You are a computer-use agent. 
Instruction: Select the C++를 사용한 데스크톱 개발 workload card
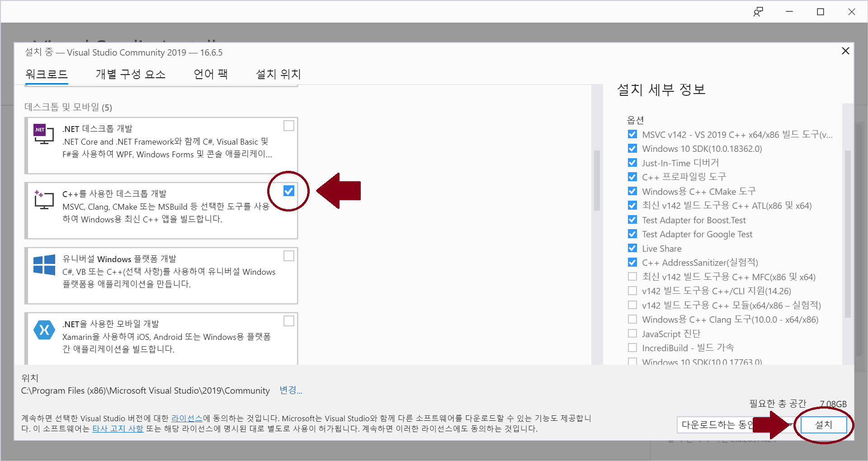[x=161, y=211]
